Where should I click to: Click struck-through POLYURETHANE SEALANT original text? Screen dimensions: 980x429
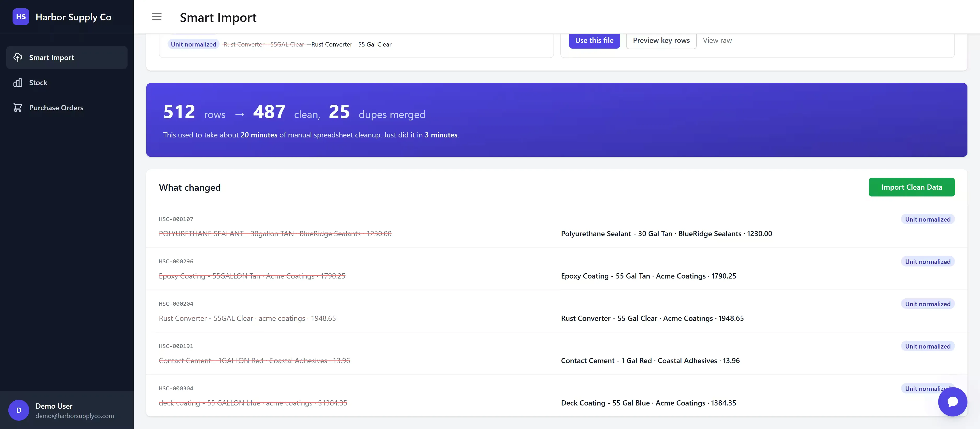coord(275,234)
